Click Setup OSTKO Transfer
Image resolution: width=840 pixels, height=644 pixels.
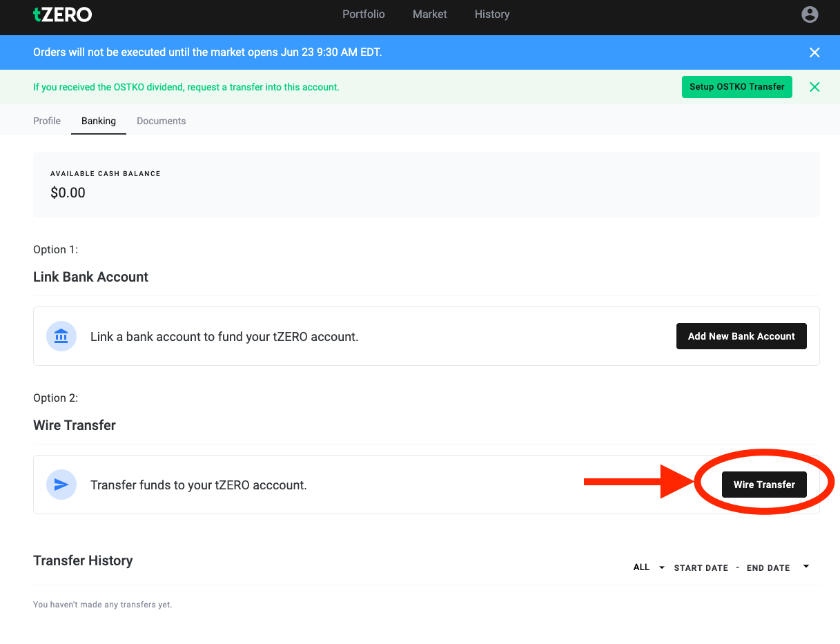736,87
